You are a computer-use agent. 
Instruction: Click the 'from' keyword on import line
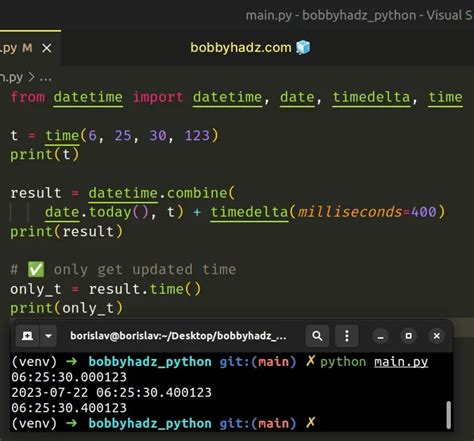click(x=28, y=97)
